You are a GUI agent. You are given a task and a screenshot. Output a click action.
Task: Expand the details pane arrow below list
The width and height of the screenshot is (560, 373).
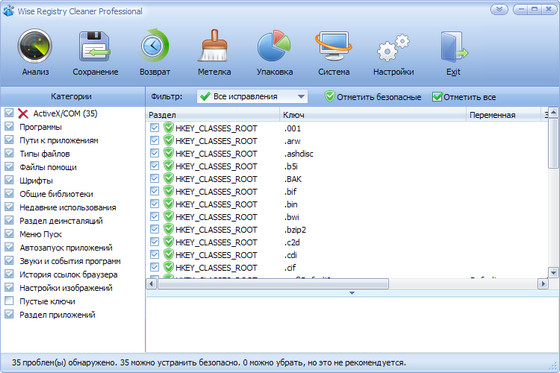[x=352, y=293]
